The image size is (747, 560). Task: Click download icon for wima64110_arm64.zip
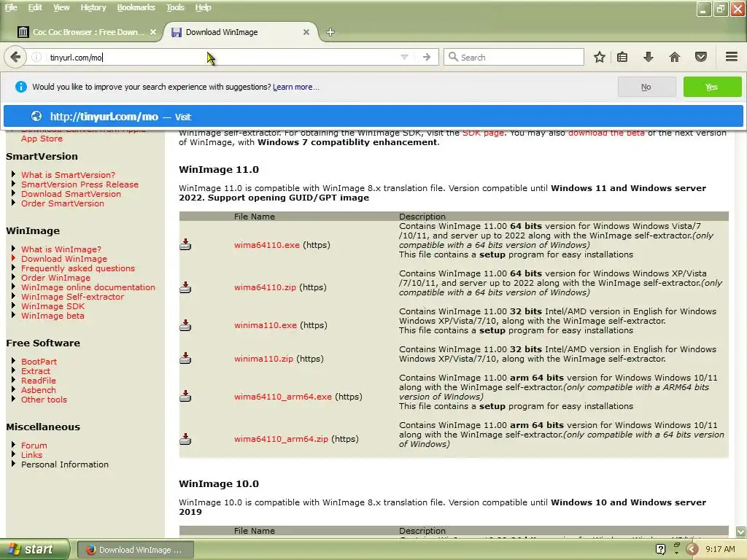point(185,438)
